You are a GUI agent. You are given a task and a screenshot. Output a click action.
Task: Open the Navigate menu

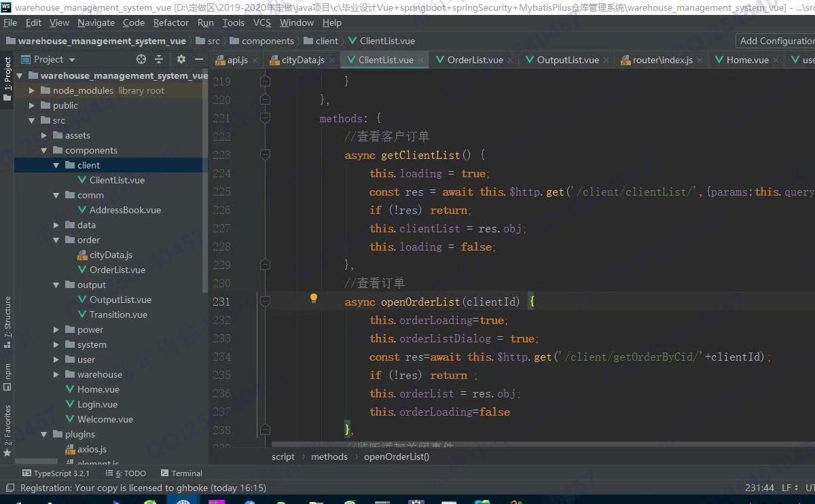(x=96, y=22)
